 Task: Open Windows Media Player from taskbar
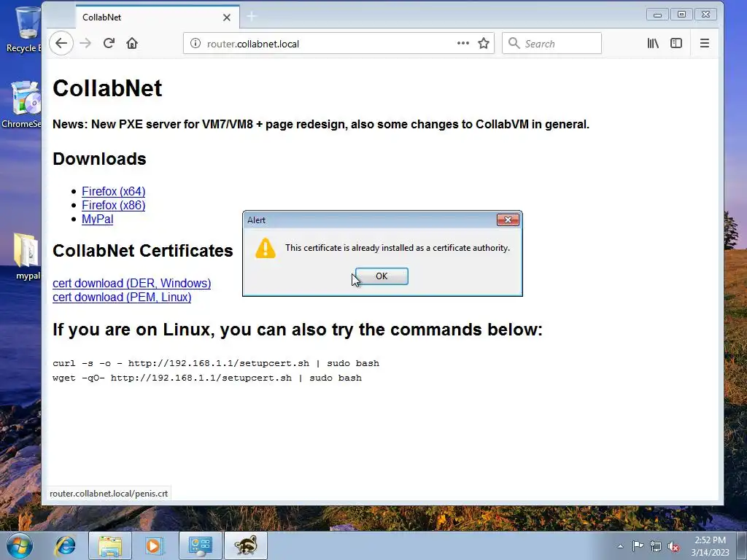pyautogui.click(x=155, y=545)
